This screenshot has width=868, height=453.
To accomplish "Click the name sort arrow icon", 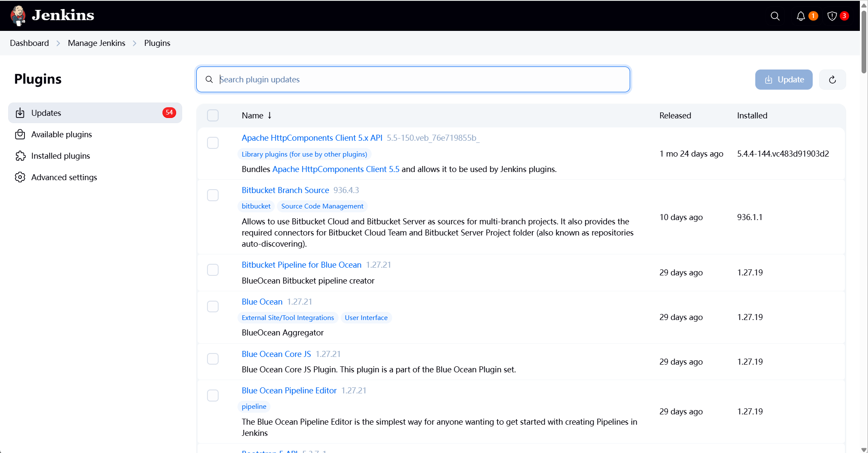I will coord(270,115).
